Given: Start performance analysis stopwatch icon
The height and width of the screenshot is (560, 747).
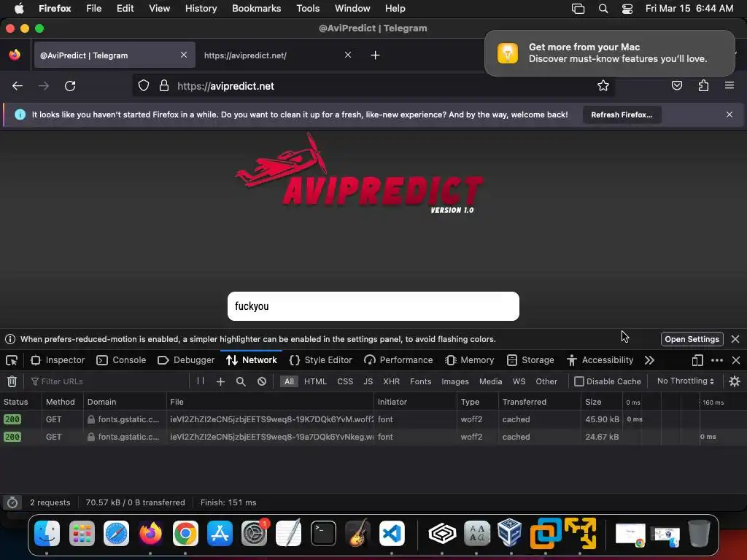Looking at the screenshot, I should (12, 502).
